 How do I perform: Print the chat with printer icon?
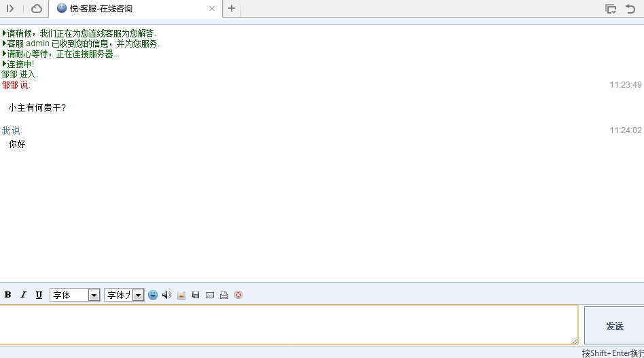coord(224,295)
